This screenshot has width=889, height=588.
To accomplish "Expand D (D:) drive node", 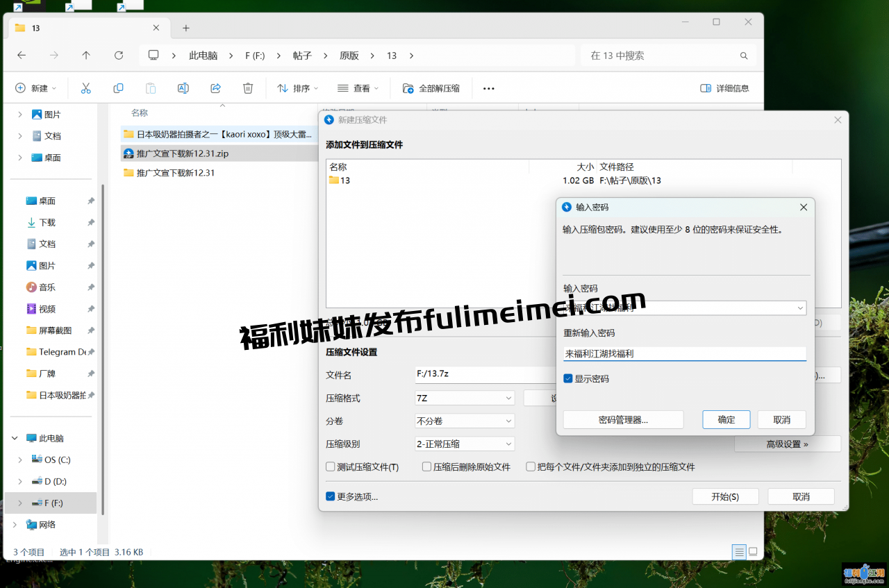I will 20,481.
